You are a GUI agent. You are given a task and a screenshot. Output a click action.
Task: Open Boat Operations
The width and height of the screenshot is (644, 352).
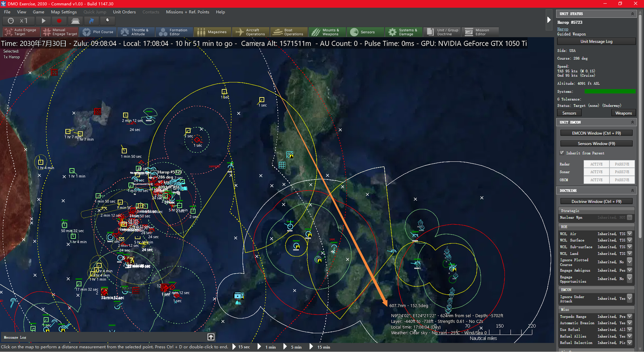click(288, 31)
